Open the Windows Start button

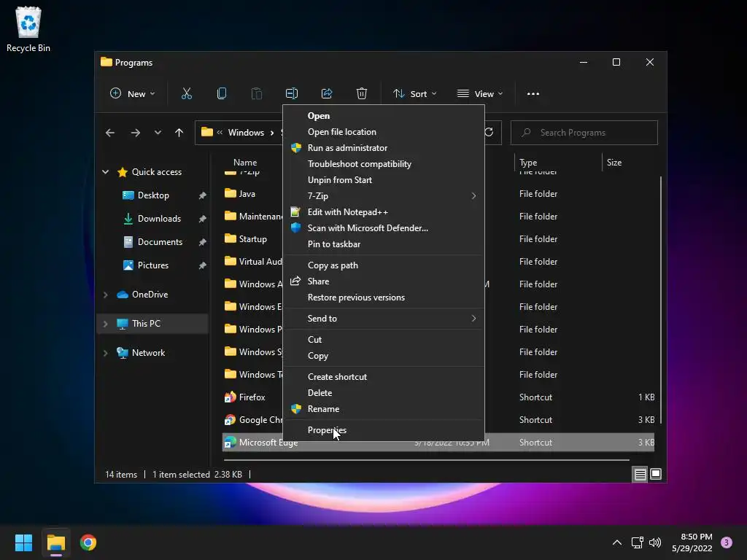[x=23, y=542]
